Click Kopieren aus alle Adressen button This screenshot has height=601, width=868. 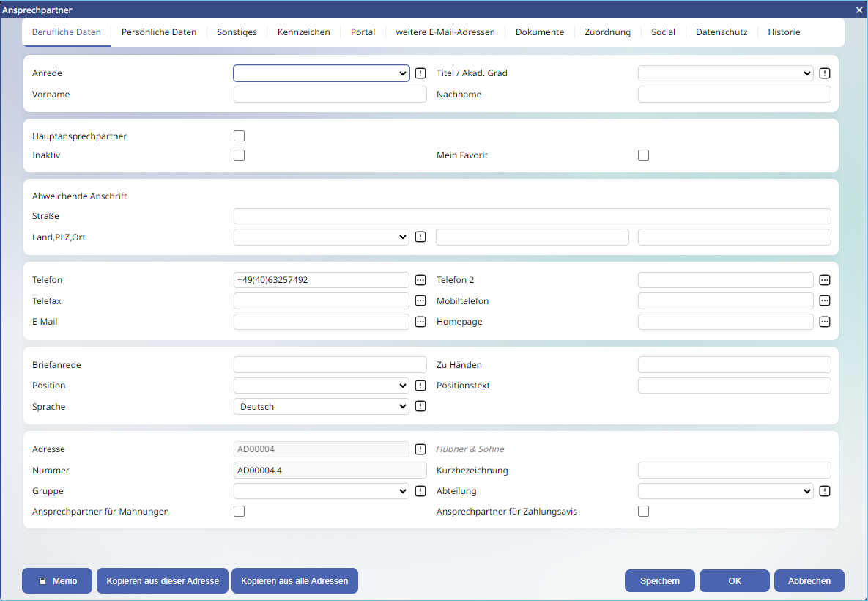pyautogui.click(x=294, y=581)
